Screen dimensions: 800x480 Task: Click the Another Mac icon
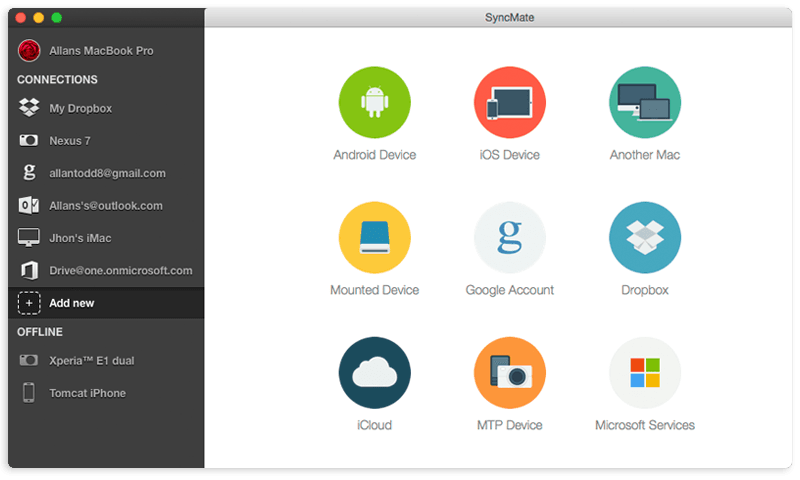pos(644,102)
